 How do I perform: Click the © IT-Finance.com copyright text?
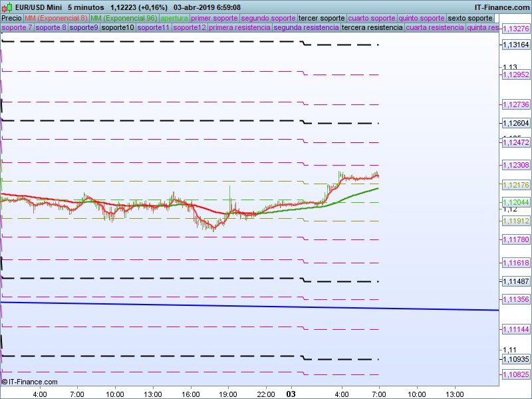pyautogui.click(x=29, y=382)
